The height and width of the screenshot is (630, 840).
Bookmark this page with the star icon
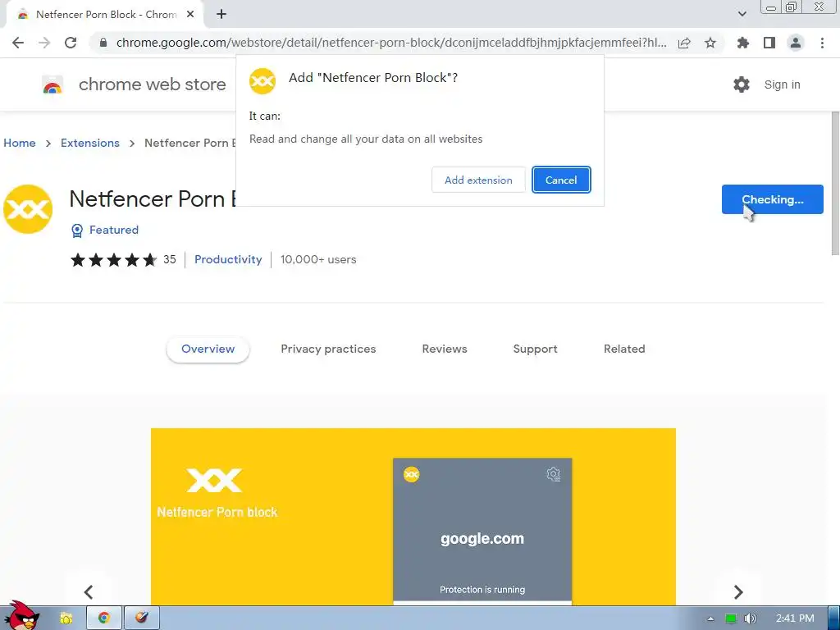(x=710, y=43)
